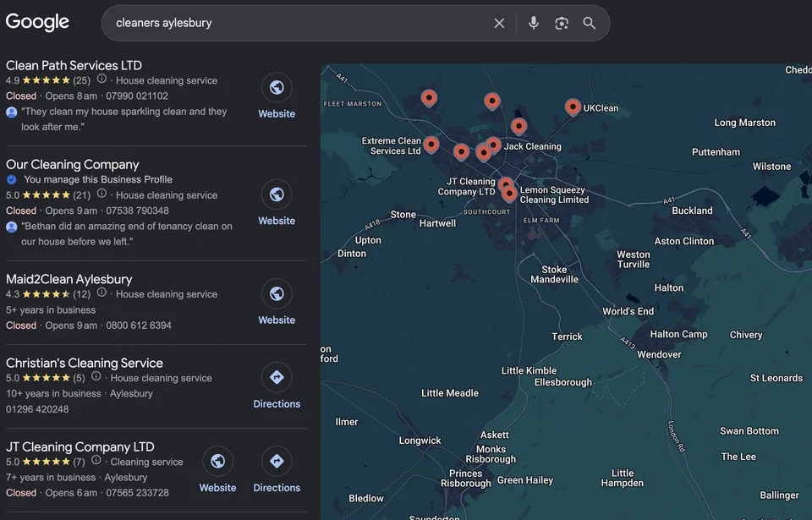Get directions to JT Cleaning Company LTD
This screenshot has width=812, height=520.
(277, 462)
